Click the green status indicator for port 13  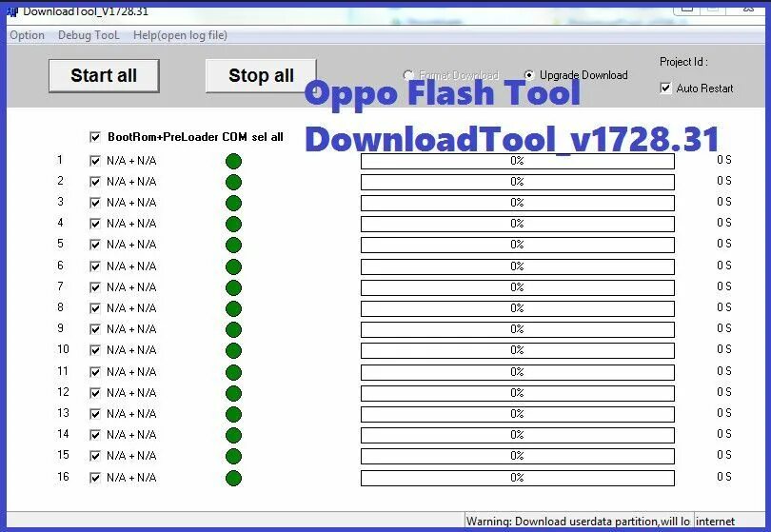click(x=233, y=415)
